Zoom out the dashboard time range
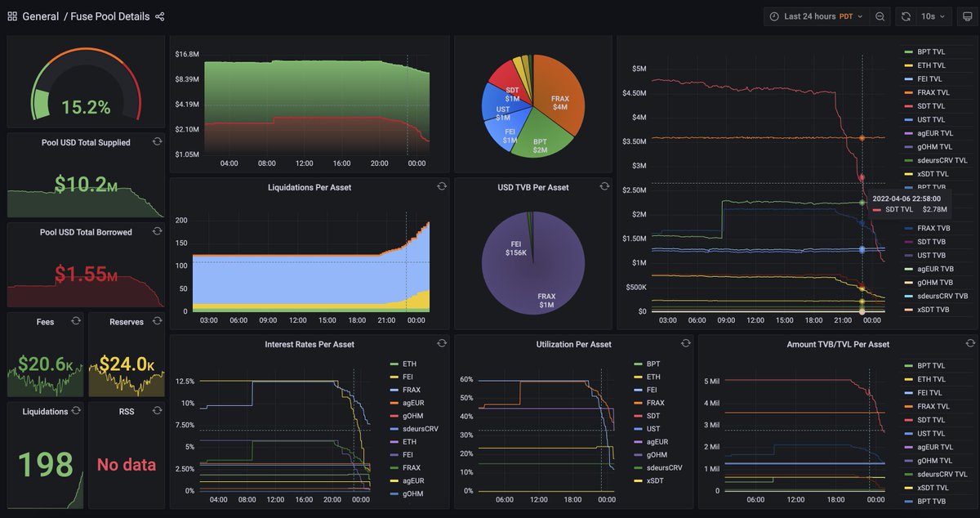Screen dimensions: 980x518 pos(880,16)
